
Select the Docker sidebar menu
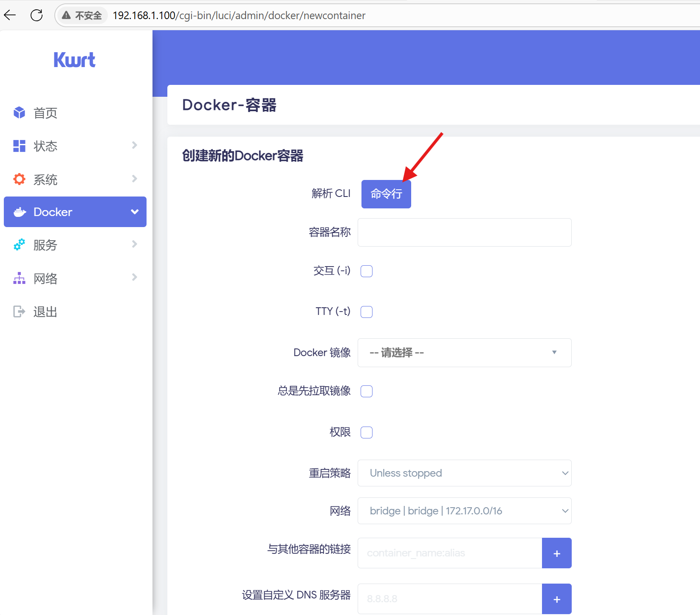click(x=75, y=212)
